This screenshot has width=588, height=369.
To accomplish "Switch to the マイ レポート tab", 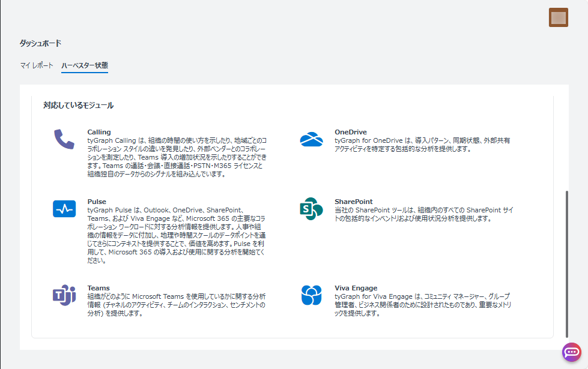I will pos(37,65).
